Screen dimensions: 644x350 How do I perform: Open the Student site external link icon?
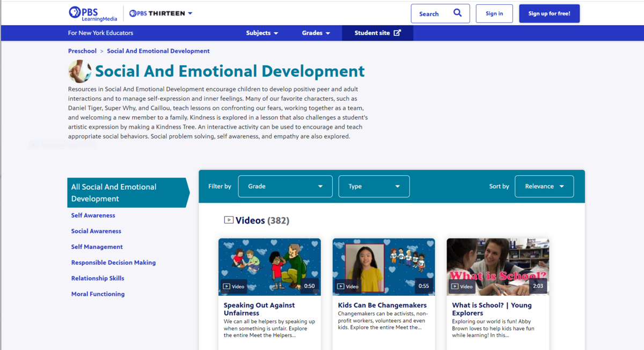point(397,33)
